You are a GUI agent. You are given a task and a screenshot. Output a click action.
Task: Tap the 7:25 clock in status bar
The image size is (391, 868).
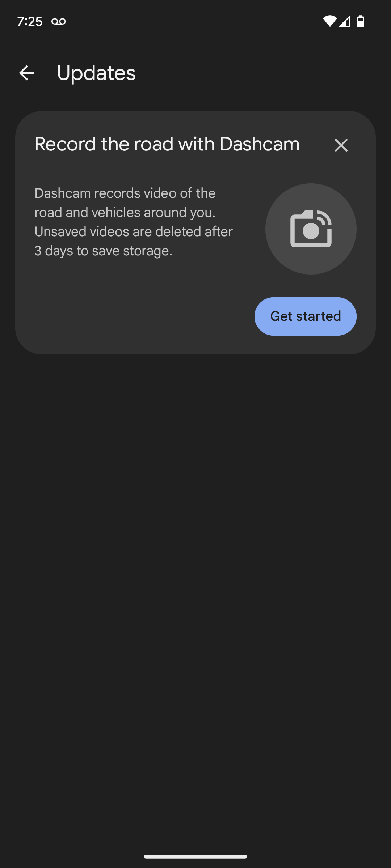click(30, 21)
